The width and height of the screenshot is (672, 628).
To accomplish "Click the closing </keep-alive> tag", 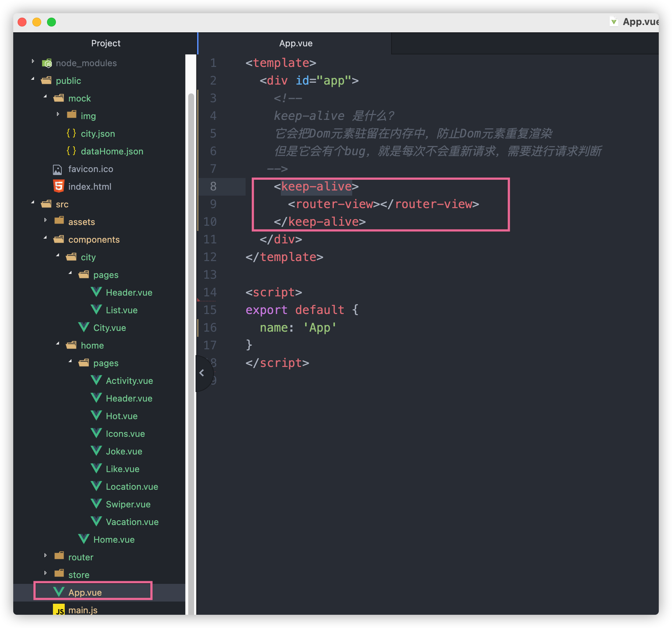I will pyautogui.click(x=319, y=222).
